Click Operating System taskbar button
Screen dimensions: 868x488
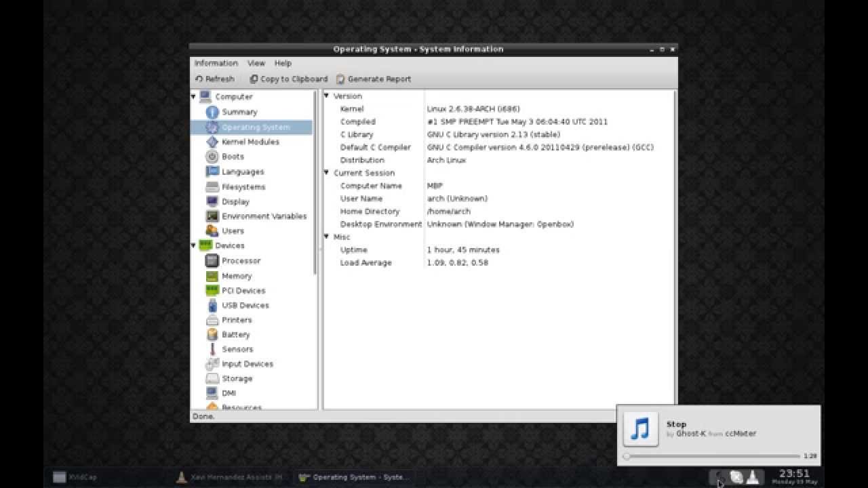coord(353,477)
